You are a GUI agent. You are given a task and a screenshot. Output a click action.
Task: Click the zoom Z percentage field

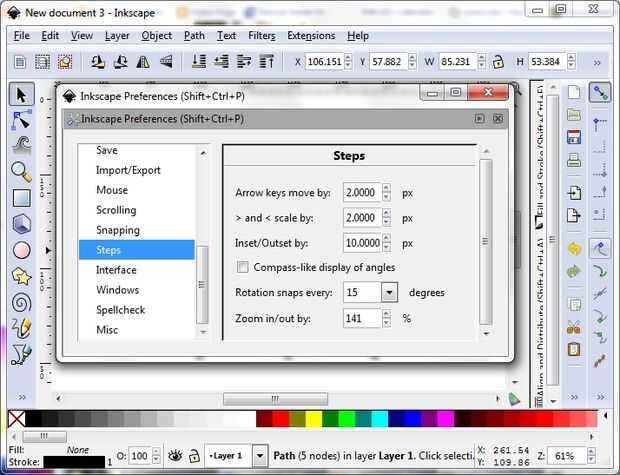(566, 456)
